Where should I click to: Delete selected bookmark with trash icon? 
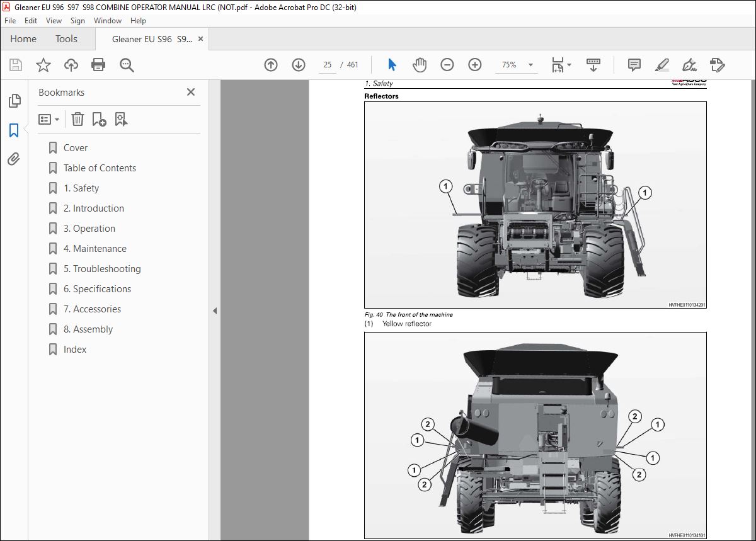click(x=77, y=119)
